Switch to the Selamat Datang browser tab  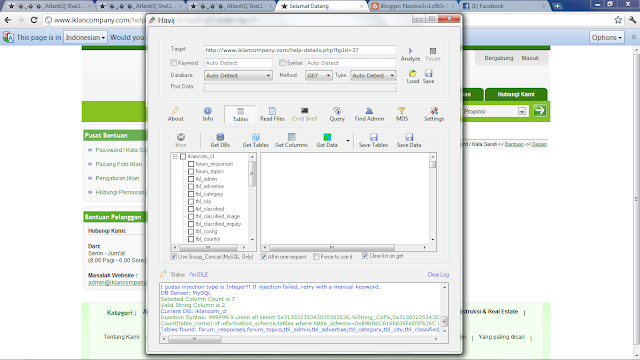[x=321, y=6]
